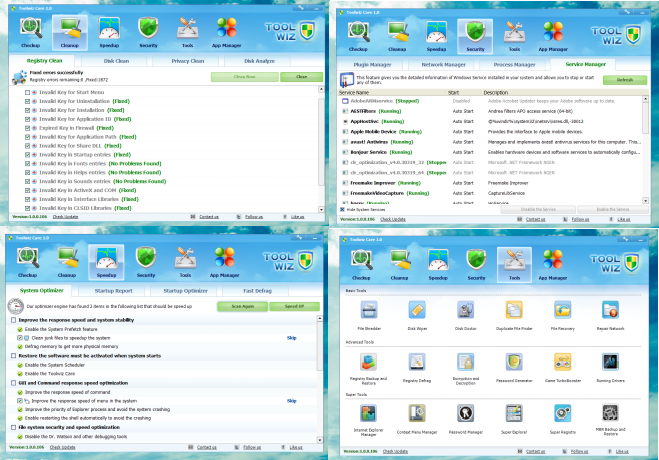Launch the Disk Wiper tool
The height and width of the screenshot is (460, 659).
(x=417, y=311)
